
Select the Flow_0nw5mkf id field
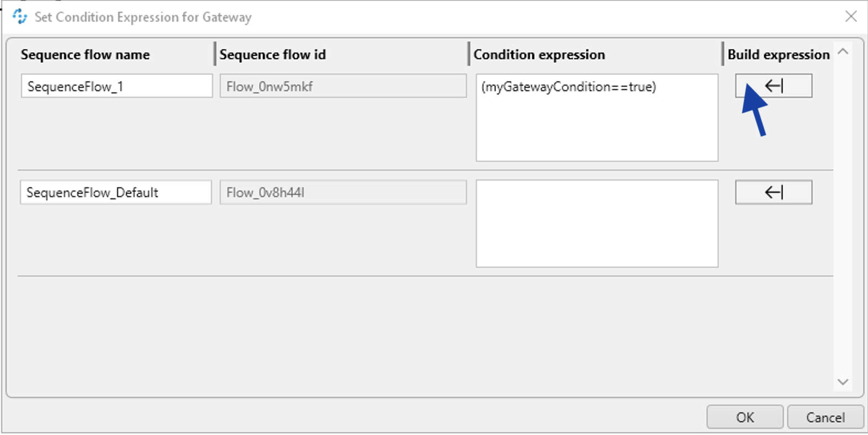[343, 86]
